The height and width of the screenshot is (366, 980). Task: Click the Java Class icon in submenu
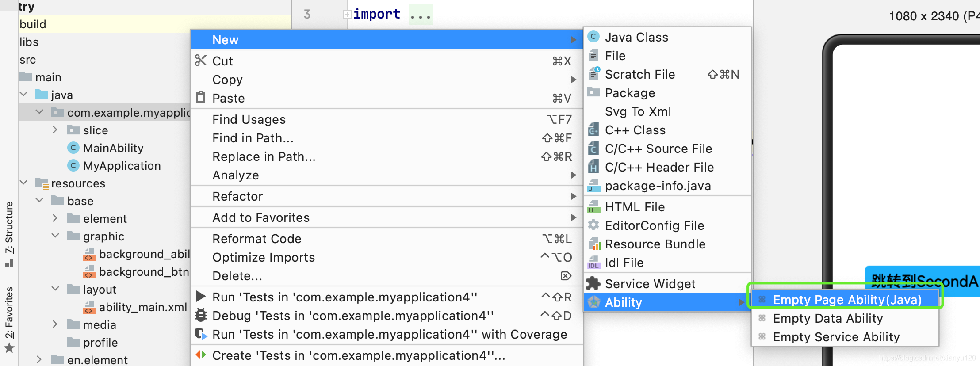click(x=593, y=37)
